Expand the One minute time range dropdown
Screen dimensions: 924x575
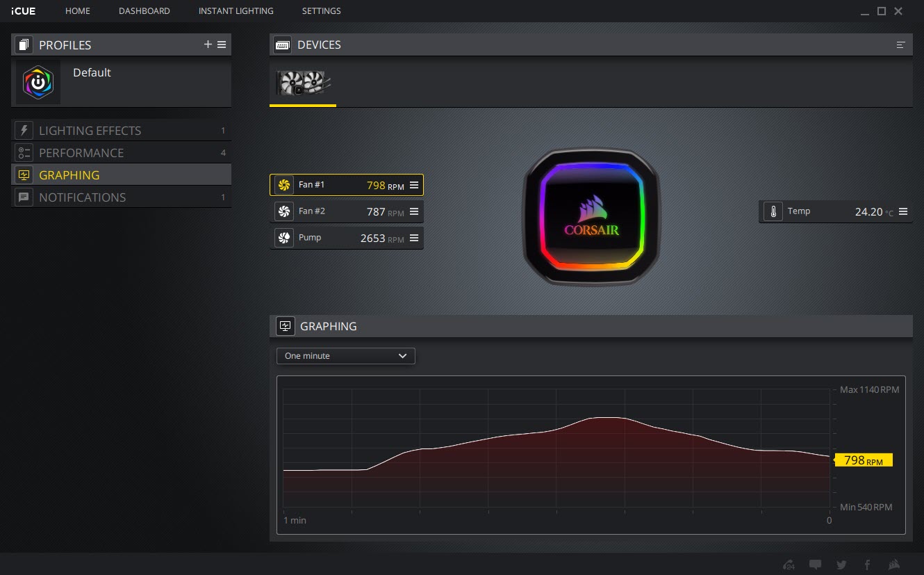pyautogui.click(x=346, y=356)
